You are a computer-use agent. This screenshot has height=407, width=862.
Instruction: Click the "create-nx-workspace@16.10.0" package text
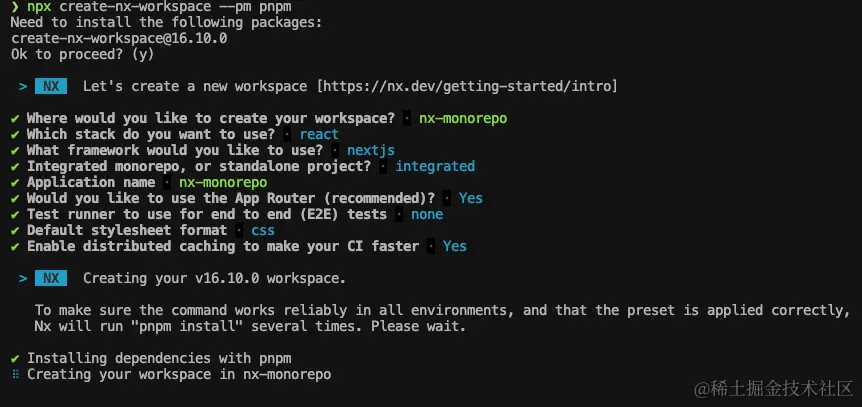[119, 38]
